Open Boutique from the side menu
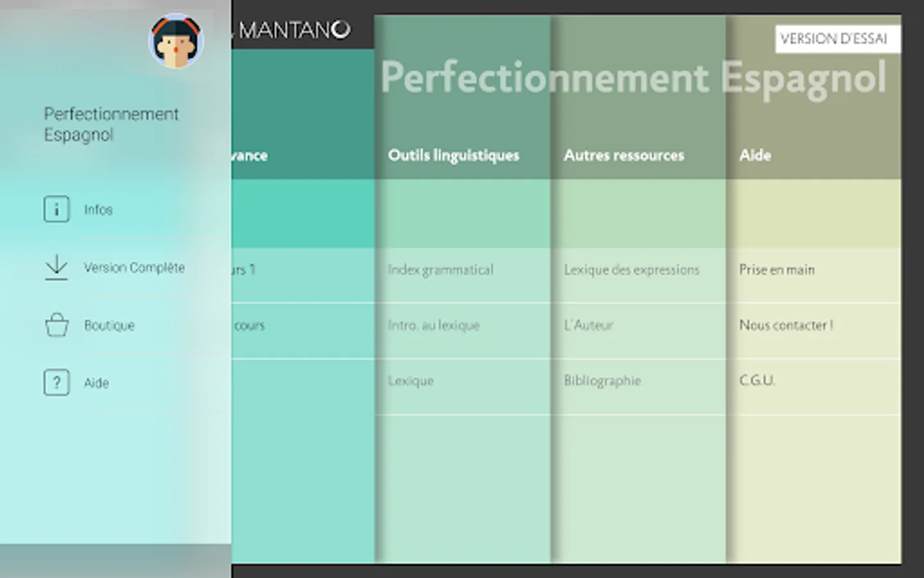The width and height of the screenshot is (924, 578). pos(109,326)
